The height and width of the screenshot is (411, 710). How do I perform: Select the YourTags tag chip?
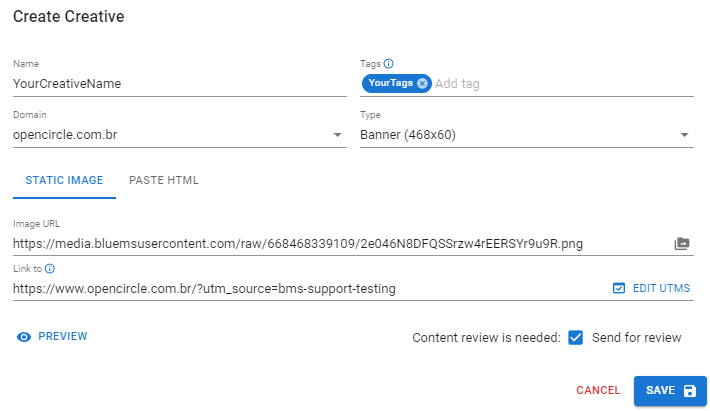pyautogui.click(x=390, y=84)
